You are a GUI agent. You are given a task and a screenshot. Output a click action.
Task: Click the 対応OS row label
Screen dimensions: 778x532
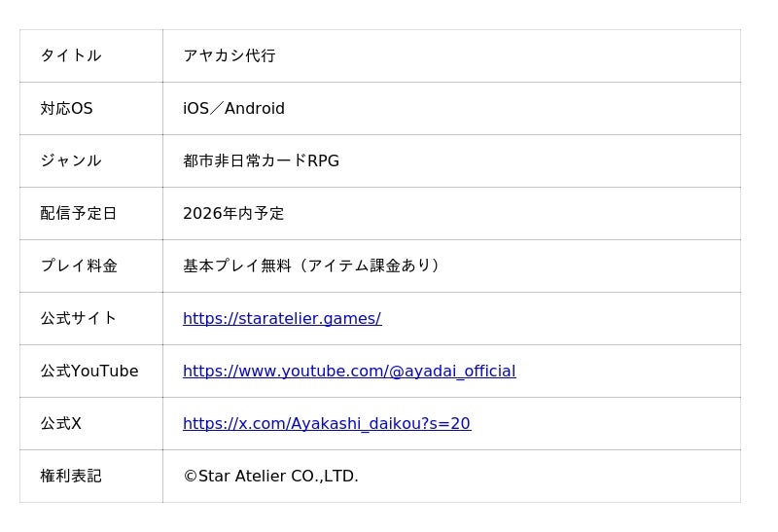pyautogui.click(x=66, y=108)
